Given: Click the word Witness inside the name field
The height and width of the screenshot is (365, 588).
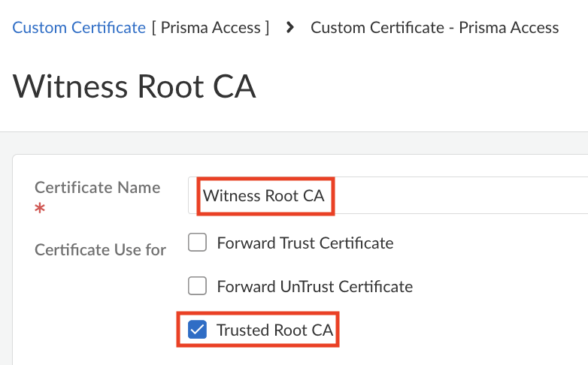Looking at the screenshot, I should click(232, 197).
